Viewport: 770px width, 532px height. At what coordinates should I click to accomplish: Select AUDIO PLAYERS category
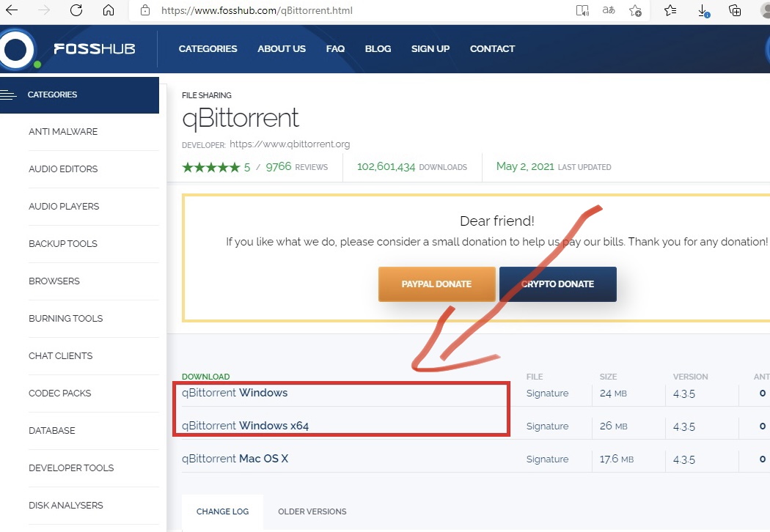point(64,206)
